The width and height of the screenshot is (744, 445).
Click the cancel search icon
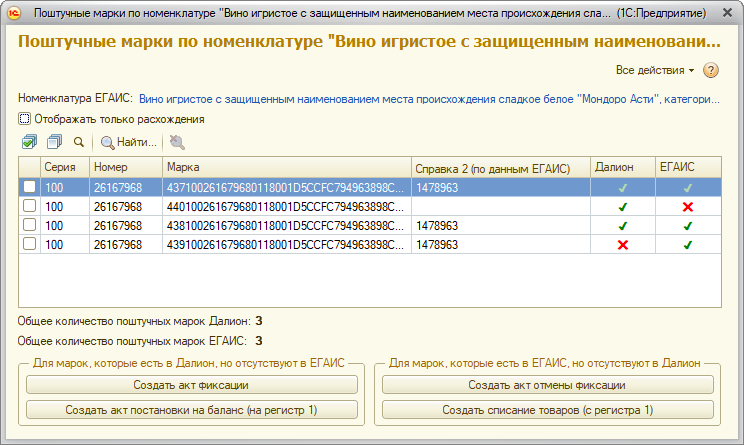click(177, 142)
